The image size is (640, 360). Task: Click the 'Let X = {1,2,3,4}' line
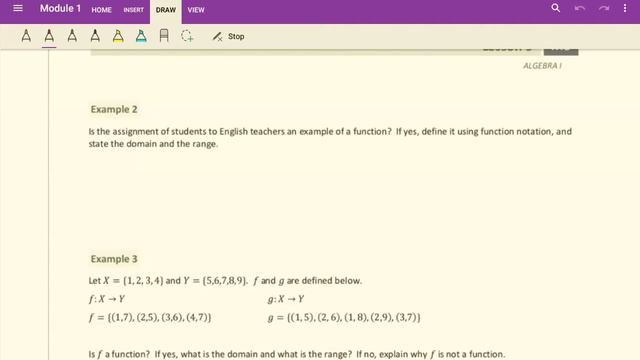click(x=225, y=281)
